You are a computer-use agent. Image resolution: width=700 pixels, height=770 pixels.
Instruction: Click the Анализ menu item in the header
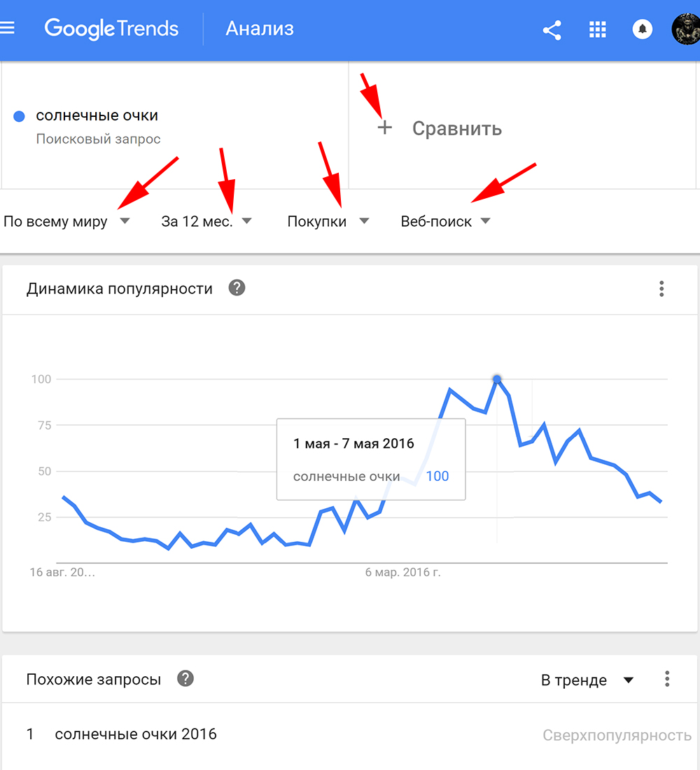[259, 29]
